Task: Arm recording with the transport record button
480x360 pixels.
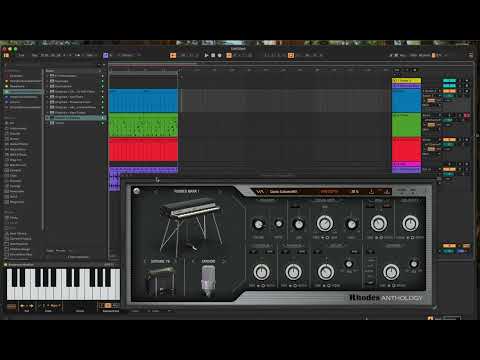Action: (219, 55)
